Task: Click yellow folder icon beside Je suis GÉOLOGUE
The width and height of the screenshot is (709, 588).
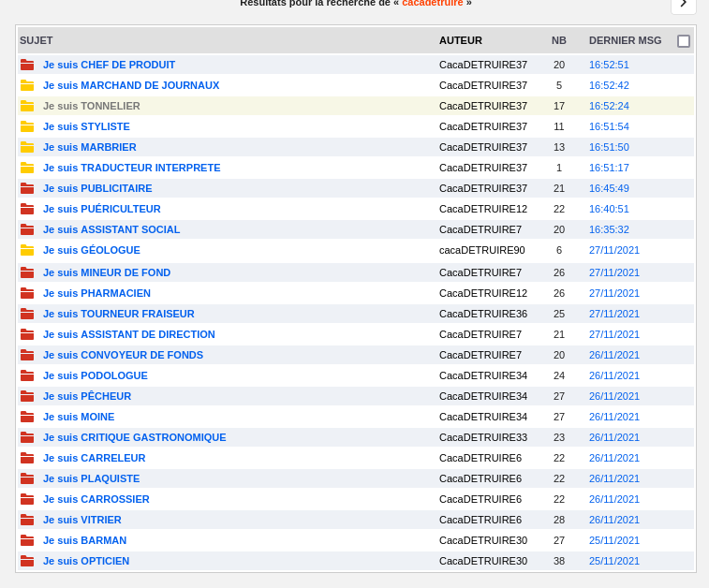Action: [x=27, y=250]
